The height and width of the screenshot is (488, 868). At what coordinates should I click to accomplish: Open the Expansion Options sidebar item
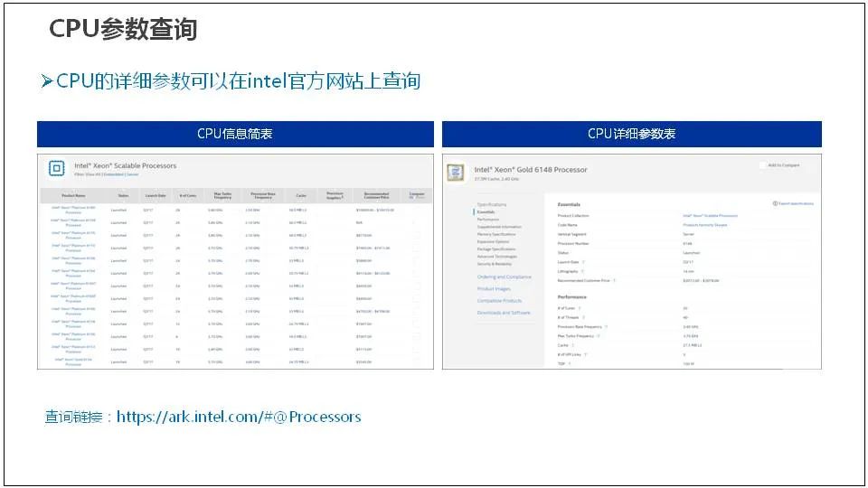pyautogui.click(x=494, y=241)
